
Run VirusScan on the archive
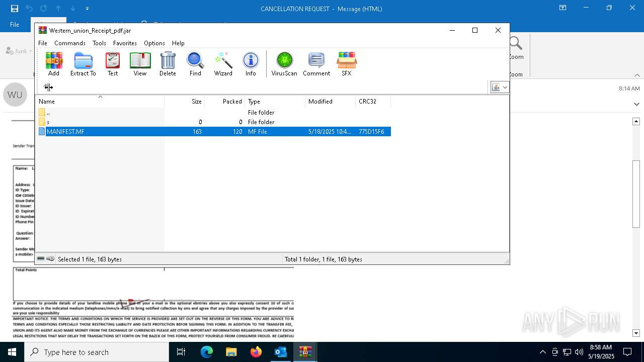pos(284,64)
